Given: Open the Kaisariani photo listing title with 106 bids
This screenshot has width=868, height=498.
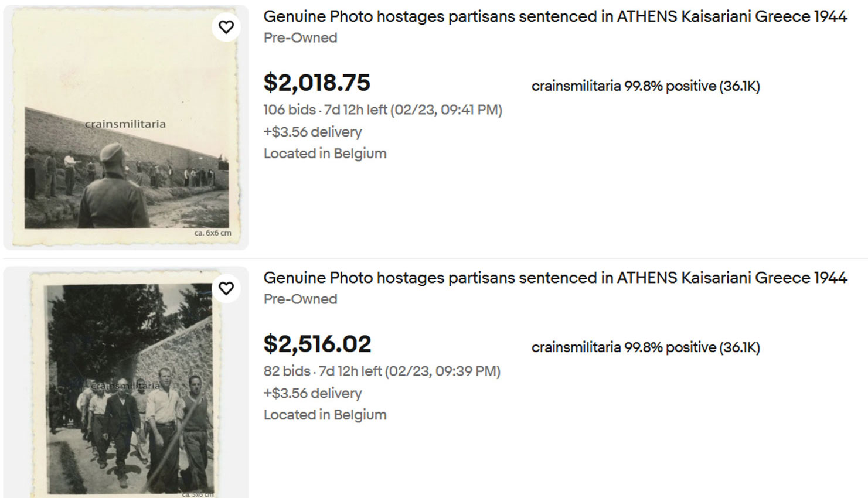Looking at the screenshot, I should [555, 16].
